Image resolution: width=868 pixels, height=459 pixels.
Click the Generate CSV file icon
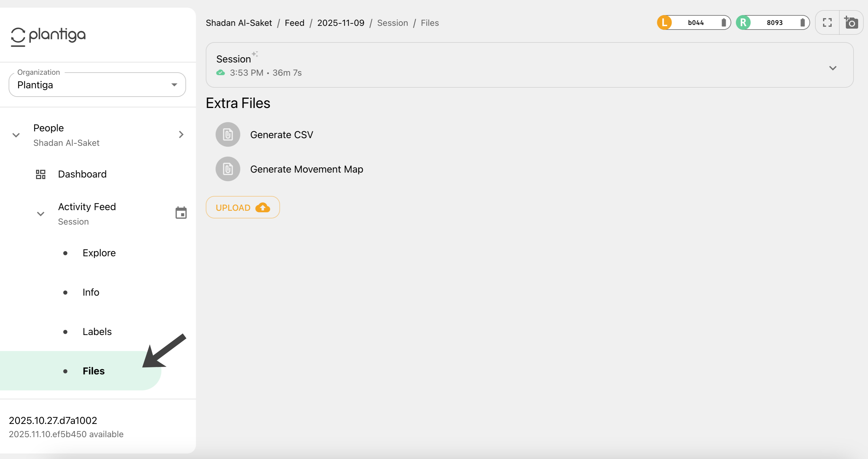(x=228, y=135)
